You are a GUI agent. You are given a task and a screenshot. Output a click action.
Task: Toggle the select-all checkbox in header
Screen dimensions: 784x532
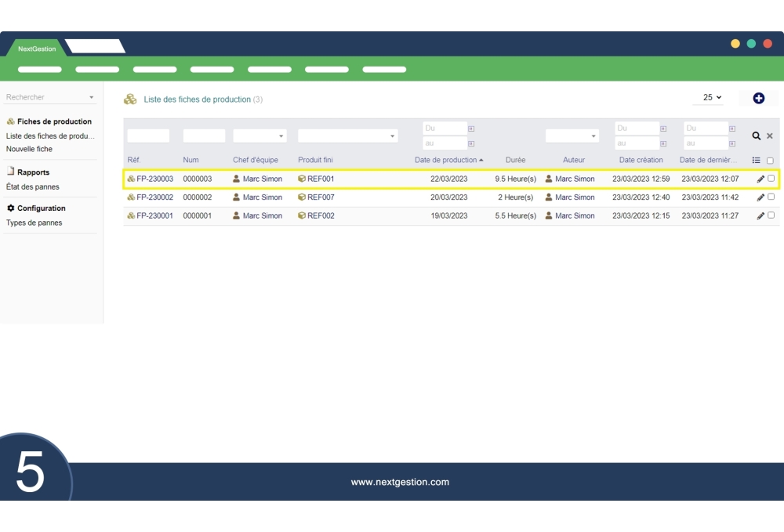click(x=770, y=161)
